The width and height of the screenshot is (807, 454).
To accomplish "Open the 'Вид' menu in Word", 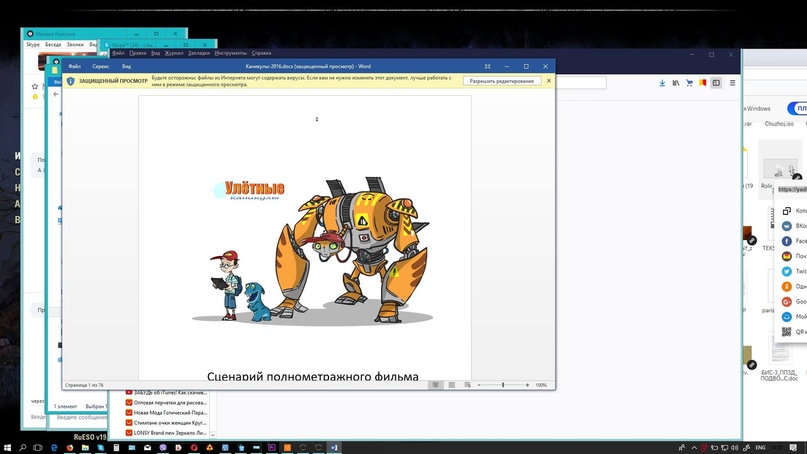I will tap(127, 66).
